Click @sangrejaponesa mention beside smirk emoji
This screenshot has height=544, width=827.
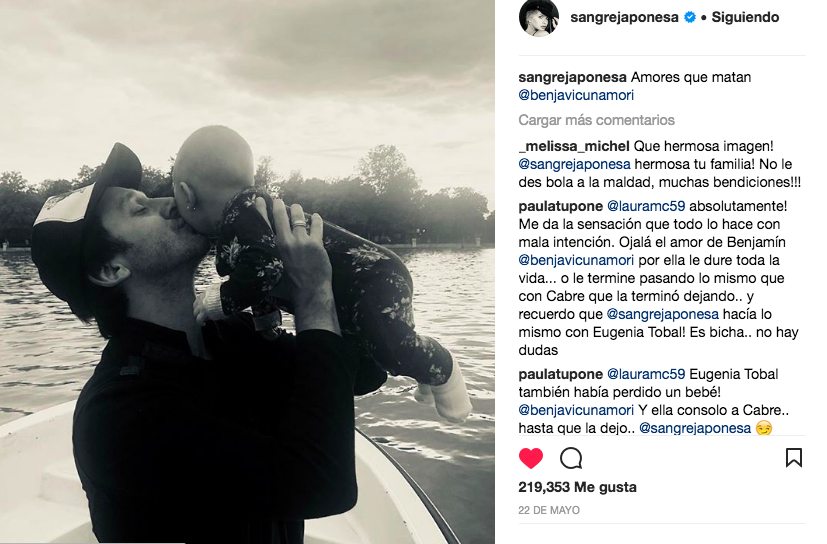tap(695, 428)
